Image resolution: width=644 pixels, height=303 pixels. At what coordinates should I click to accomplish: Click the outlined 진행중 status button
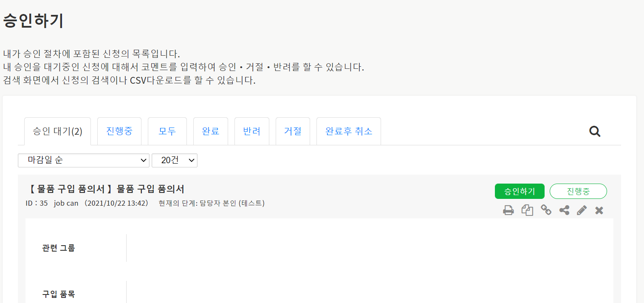pyautogui.click(x=578, y=191)
